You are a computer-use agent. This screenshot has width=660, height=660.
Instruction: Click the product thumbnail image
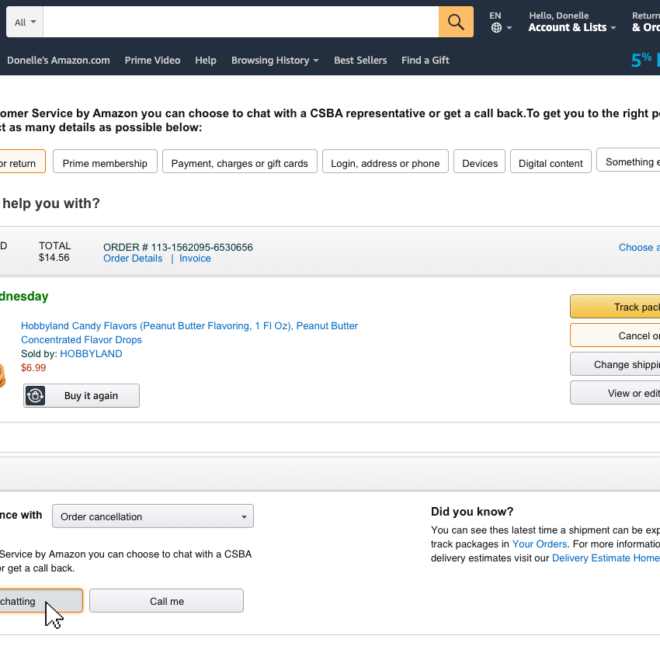coord(3,376)
